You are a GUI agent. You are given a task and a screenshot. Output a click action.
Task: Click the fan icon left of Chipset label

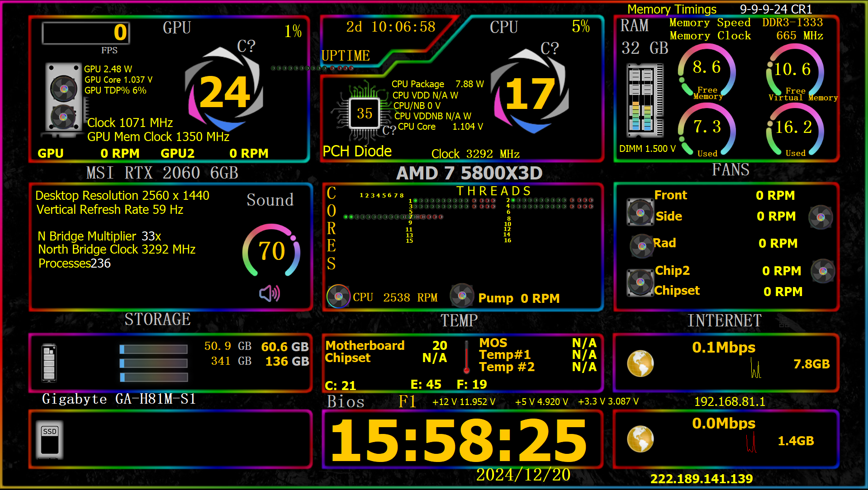[x=640, y=282]
